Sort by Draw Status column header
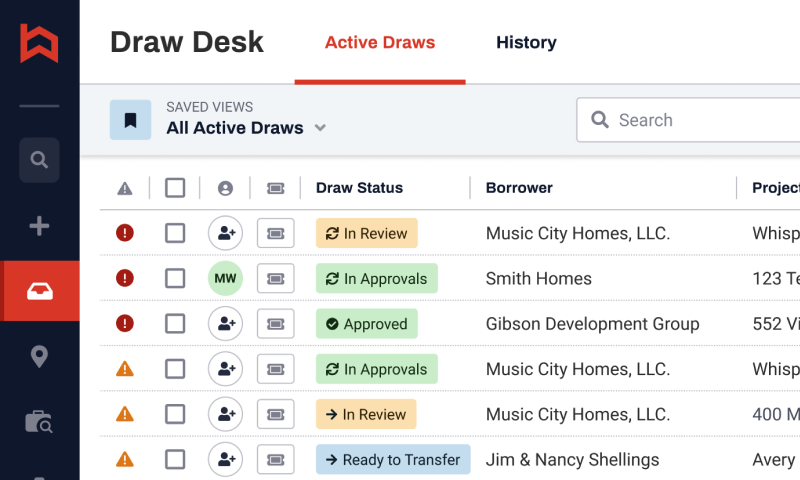800x480 pixels. click(x=359, y=188)
